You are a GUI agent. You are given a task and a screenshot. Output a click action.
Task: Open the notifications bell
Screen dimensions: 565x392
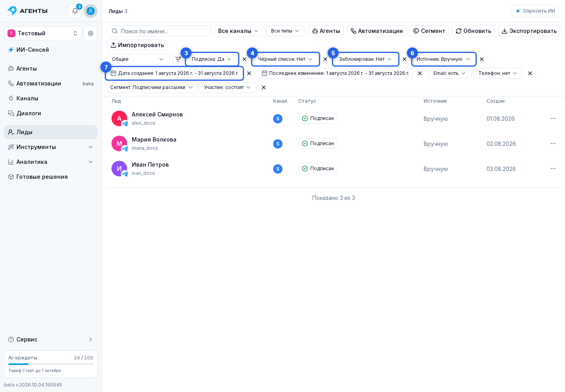pos(75,11)
